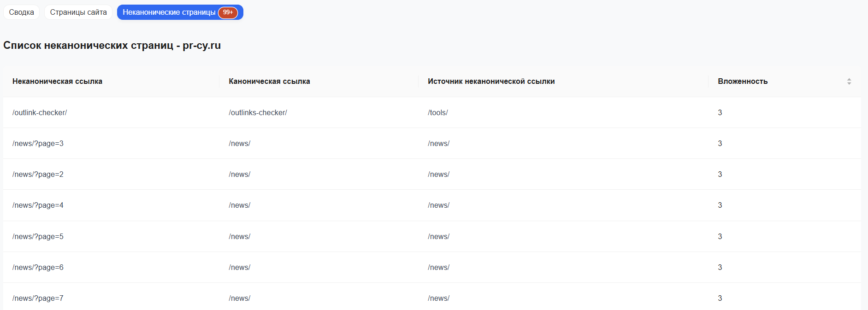Switch to Страницы сайта tab
Screen dimensions: 868x310
pos(78,12)
